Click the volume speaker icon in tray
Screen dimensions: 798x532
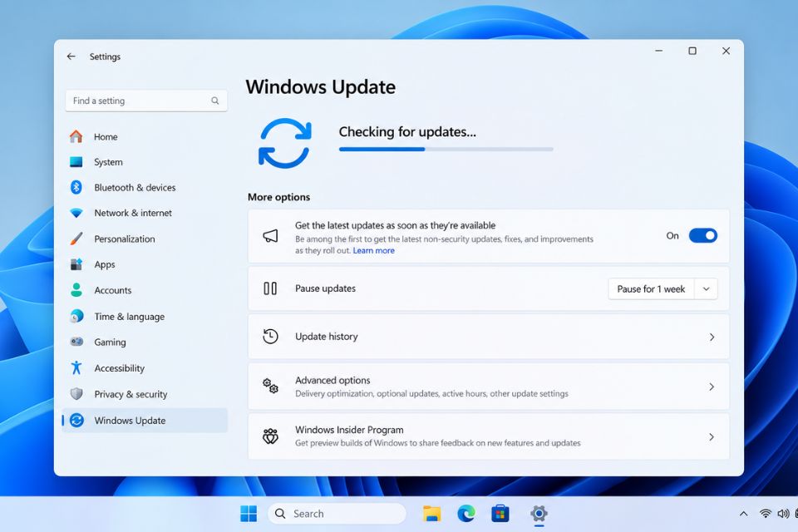[x=783, y=514]
